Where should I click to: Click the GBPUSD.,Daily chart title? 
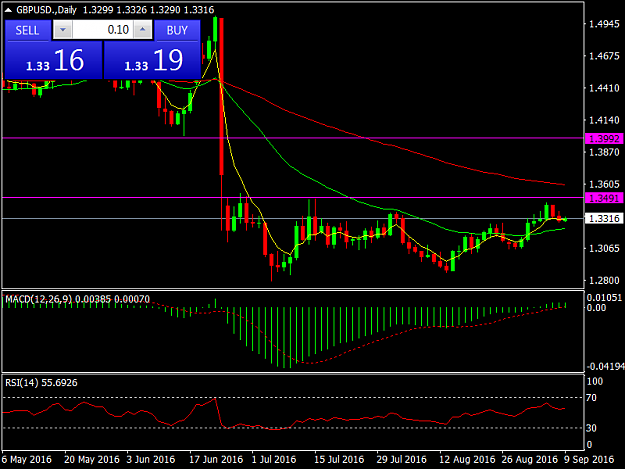[46, 10]
